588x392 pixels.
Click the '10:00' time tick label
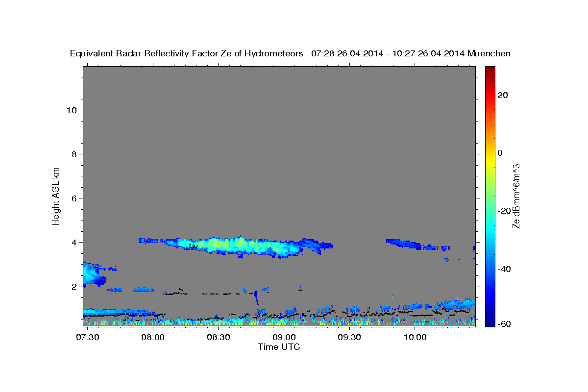point(415,338)
